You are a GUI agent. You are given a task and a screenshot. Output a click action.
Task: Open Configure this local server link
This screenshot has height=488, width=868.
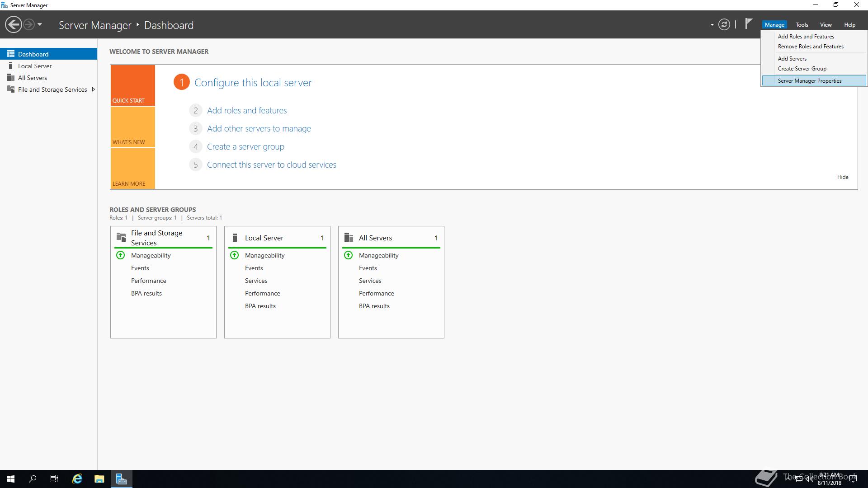click(x=253, y=83)
